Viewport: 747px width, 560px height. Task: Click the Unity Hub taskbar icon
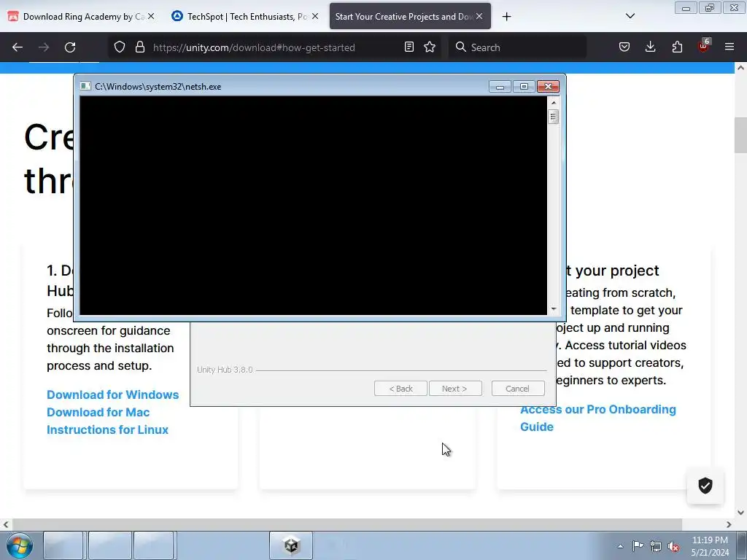[291, 545]
